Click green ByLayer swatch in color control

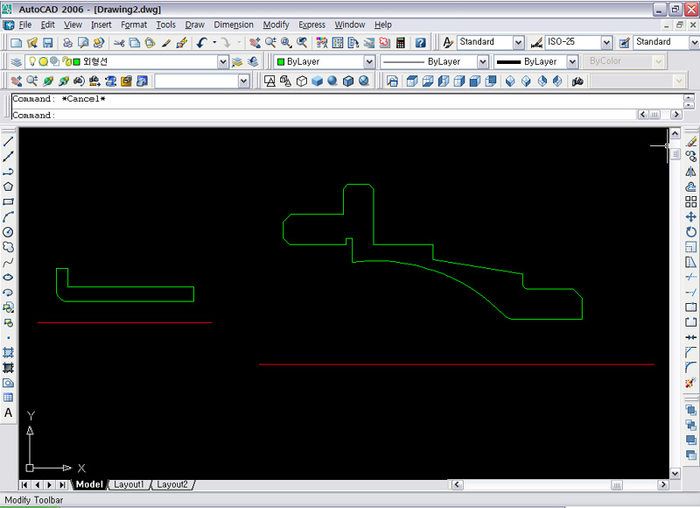[281, 62]
